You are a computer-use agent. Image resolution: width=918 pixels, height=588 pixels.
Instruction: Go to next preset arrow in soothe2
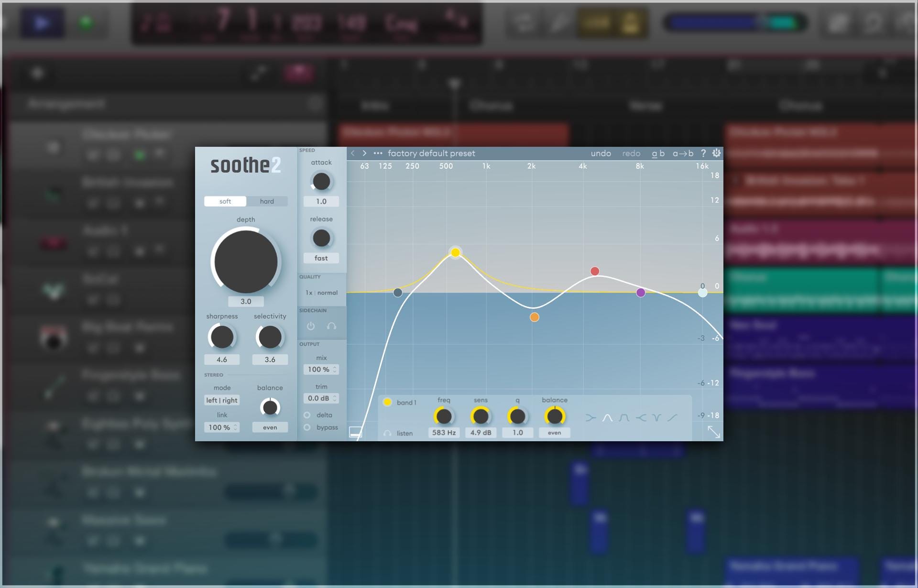[364, 153]
